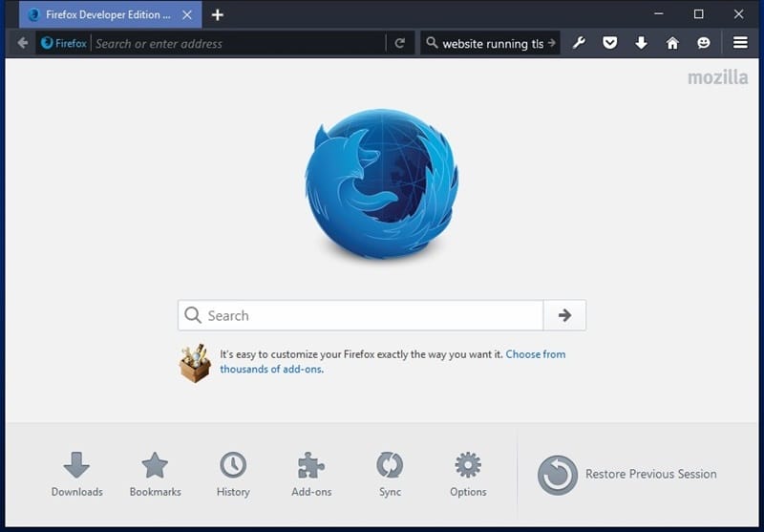Open Downloads from the bottom launcher
Image resolution: width=764 pixels, height=532 pixels.
coord(76,474)
